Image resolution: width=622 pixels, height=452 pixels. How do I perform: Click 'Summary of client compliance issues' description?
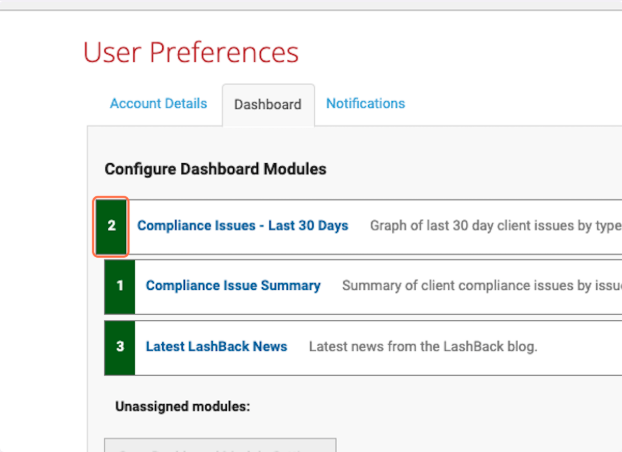tap(482, 286)
